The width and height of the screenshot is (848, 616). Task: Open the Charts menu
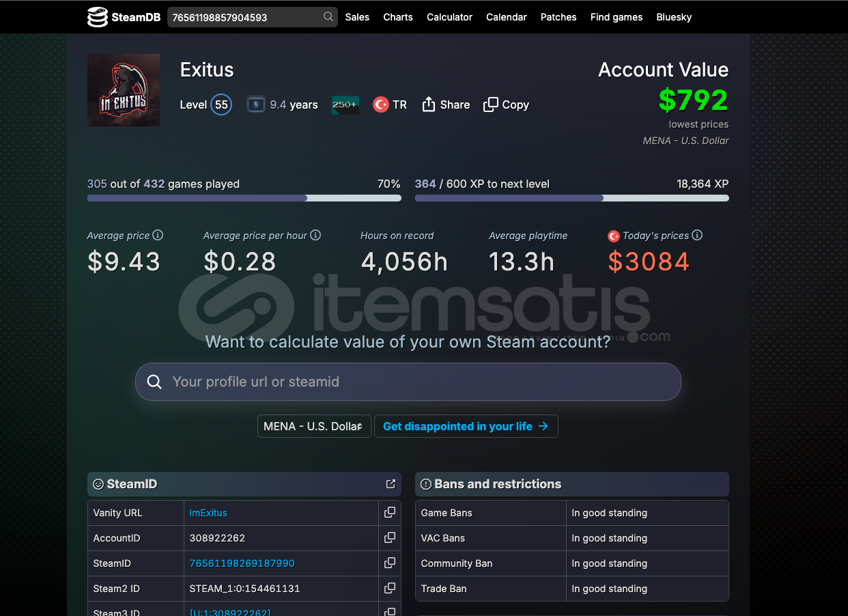[x=398, y=17]
